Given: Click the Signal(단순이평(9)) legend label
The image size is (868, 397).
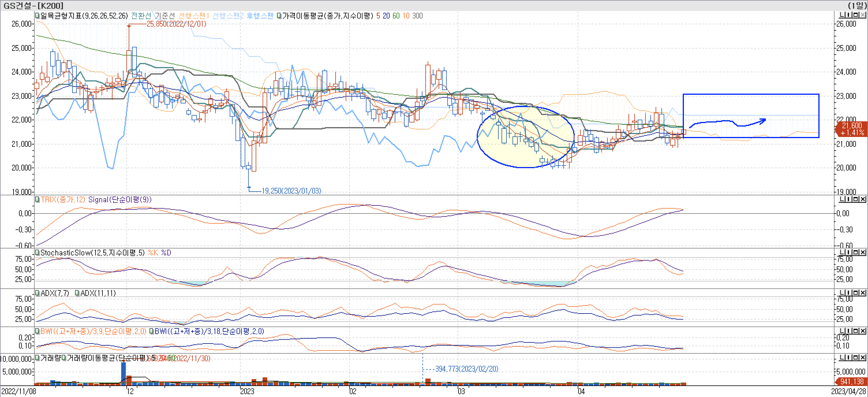Looking at the screenshot, I should pos(120,200).
